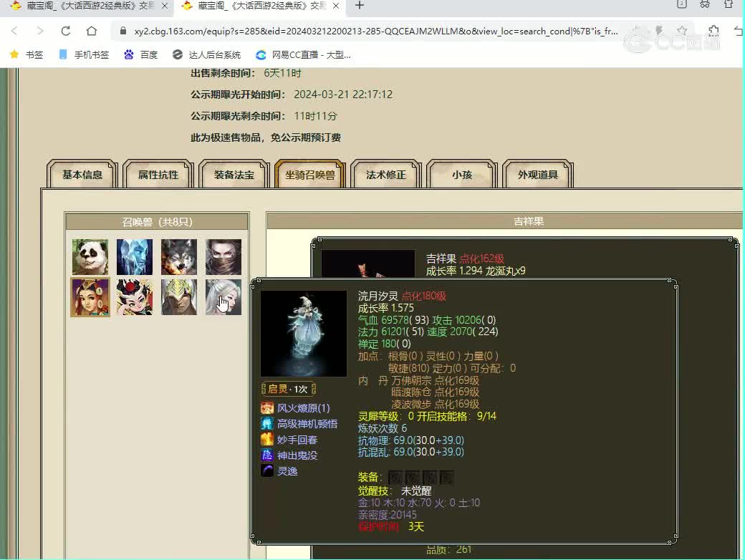Click the 亲密度:20145 text
Viewport: 745px width, 560px height.
point(388,515)
